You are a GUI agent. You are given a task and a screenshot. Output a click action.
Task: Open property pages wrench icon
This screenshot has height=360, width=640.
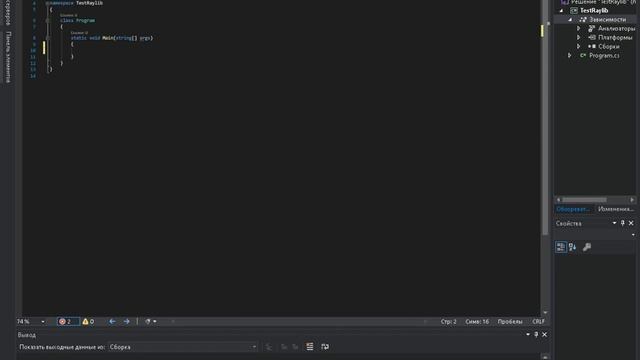[587, 247]
